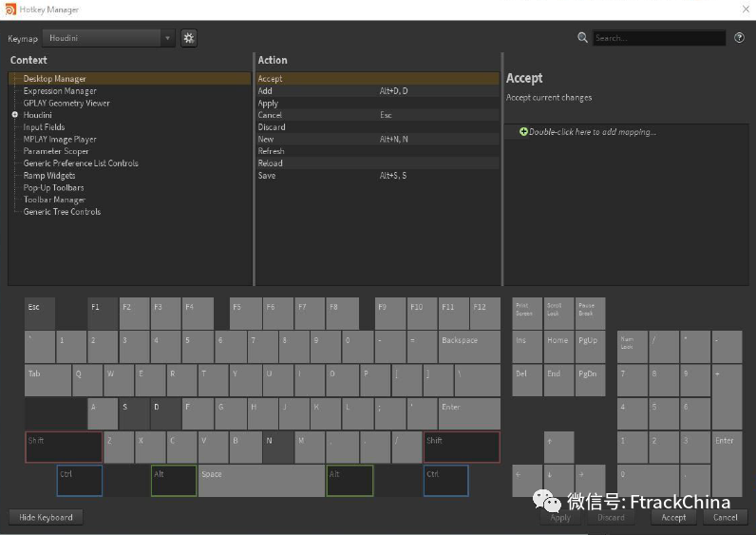The width and height of the screenshot is (756, 535).
Task: Select the Reload action row
Action: (378, 163)
